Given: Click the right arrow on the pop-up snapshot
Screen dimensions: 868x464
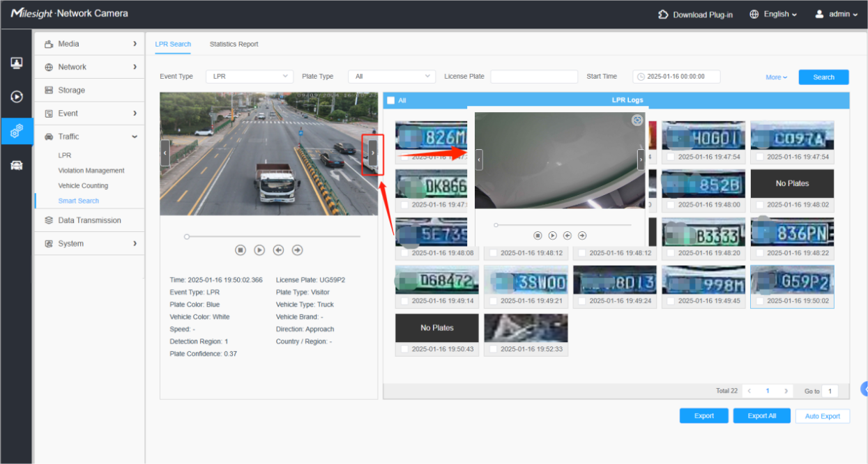Looking at the screenshot, I should coord(641,160).
